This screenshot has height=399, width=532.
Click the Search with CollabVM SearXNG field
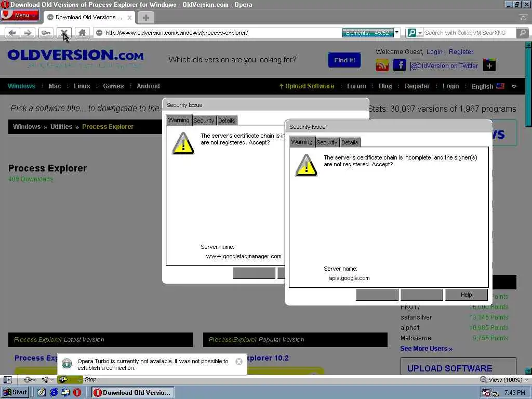(470, 33)
